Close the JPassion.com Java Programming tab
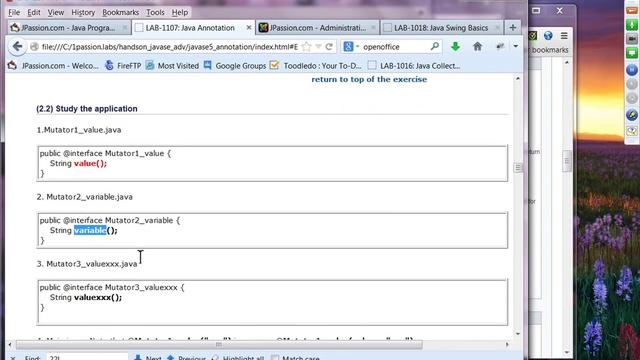The width and height of the screenshot is (640, 360). (125, 28)
